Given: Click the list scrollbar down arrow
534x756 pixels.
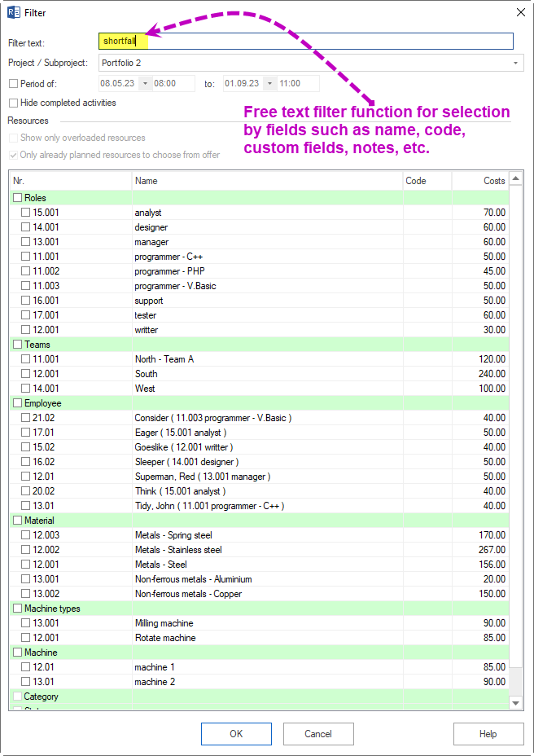Looking at the screenshot, I should (516, 703).
